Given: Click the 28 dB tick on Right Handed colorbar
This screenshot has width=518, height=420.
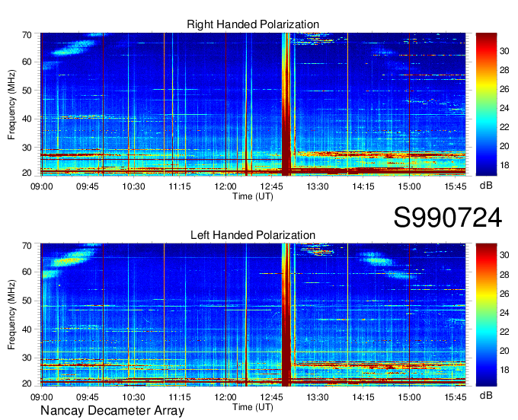Looking at the screenshot, I should (504, 70).
